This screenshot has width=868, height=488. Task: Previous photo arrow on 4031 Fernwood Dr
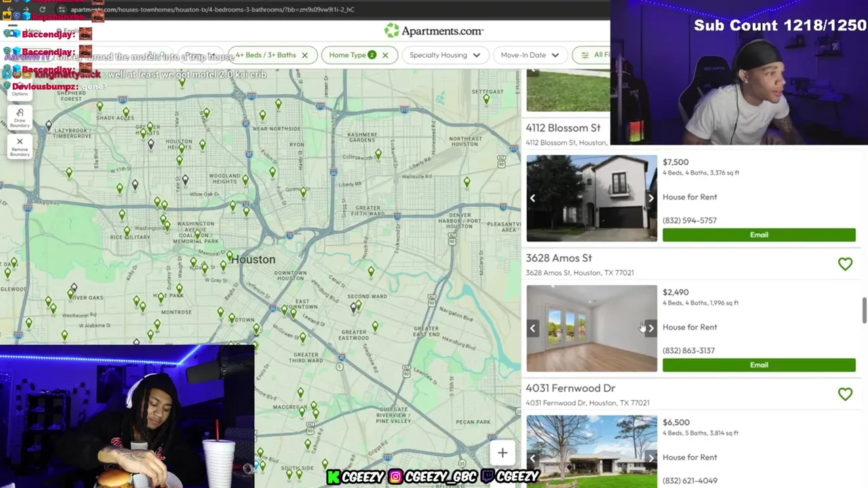pos(533,458)
